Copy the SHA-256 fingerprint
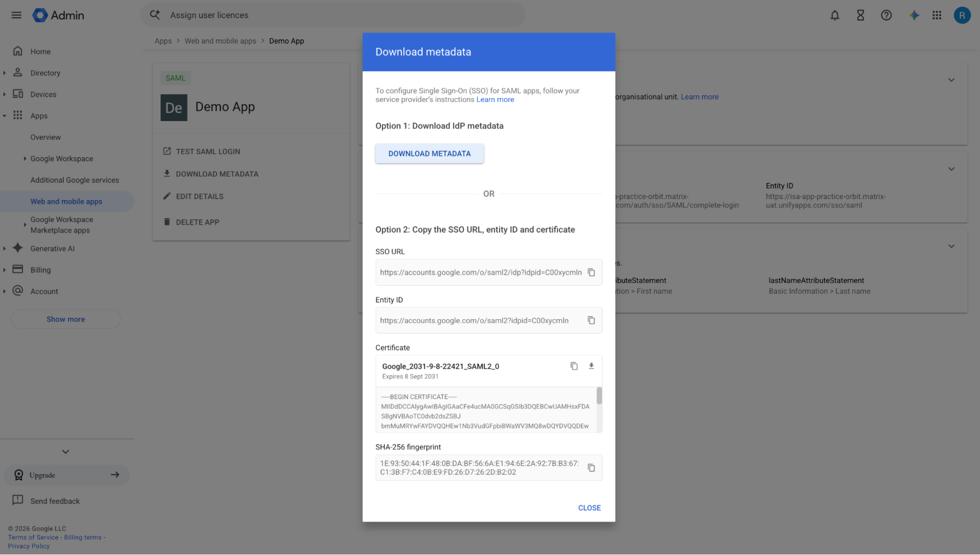 [591, 468]
